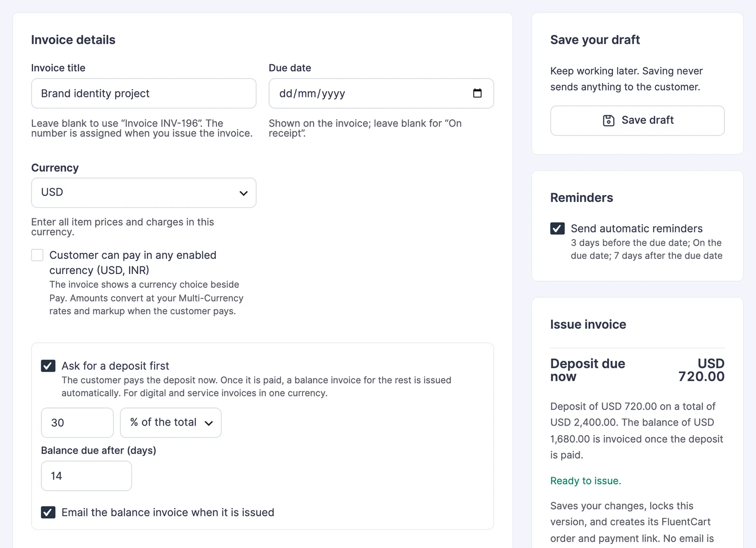Disable Send automatic reminders checkbox

pos(558,229)
